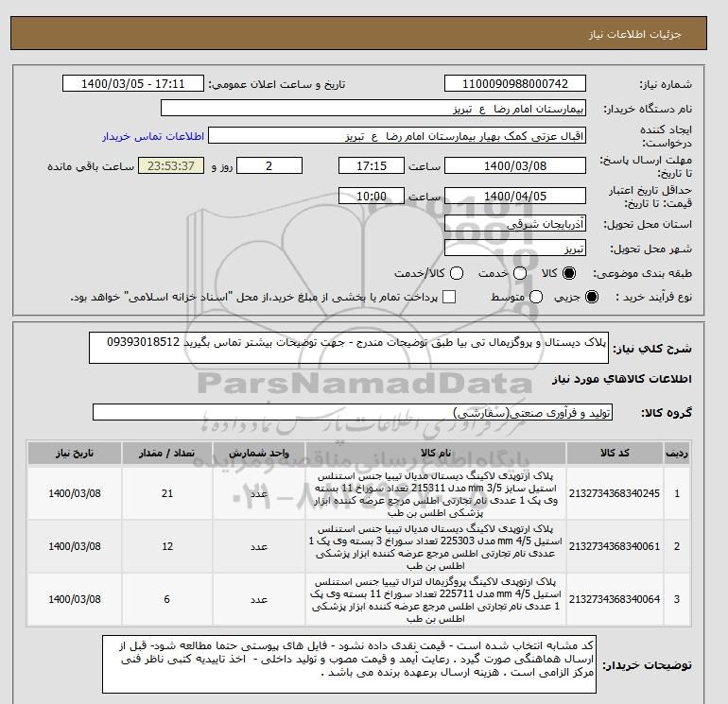This screenshot has height=704, width=728.
Task: Select the جزیی purchase type radio
Action: [592, 297]
